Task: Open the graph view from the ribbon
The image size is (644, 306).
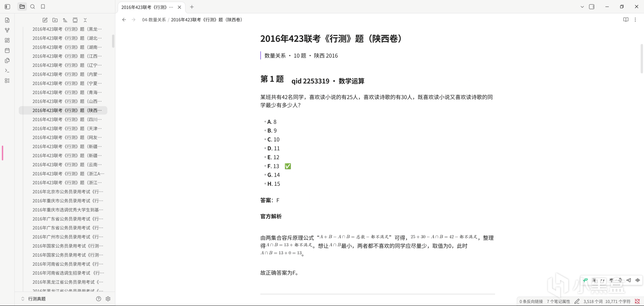Action: click(7, 30)
